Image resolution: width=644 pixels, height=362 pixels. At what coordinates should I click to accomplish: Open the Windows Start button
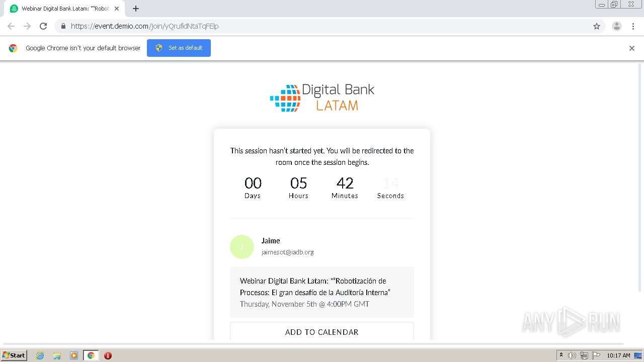(x=14, y=355)
